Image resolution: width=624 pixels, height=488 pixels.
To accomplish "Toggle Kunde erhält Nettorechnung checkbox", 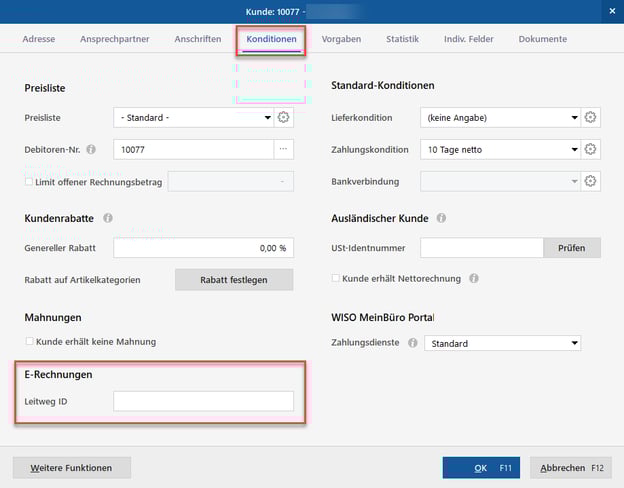I will pyautogui.click(x=336, y=278).
